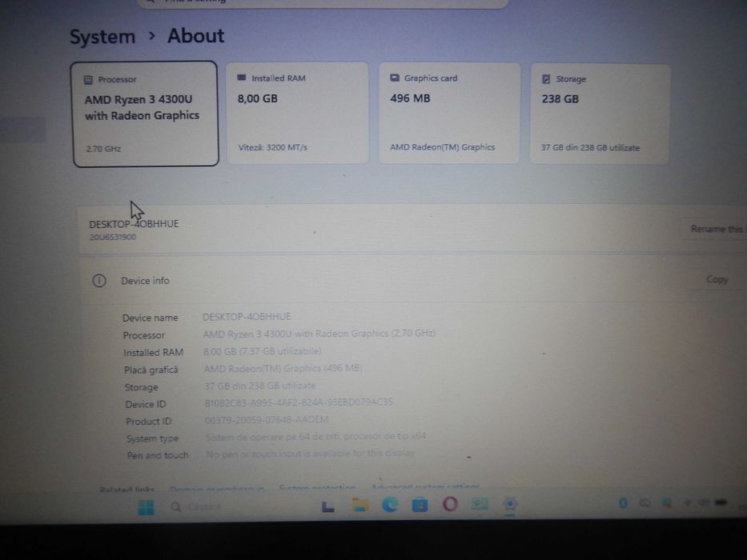Click the Device ID value
Image resolution: width=747 pixels, height=560 pixels.
299,402
